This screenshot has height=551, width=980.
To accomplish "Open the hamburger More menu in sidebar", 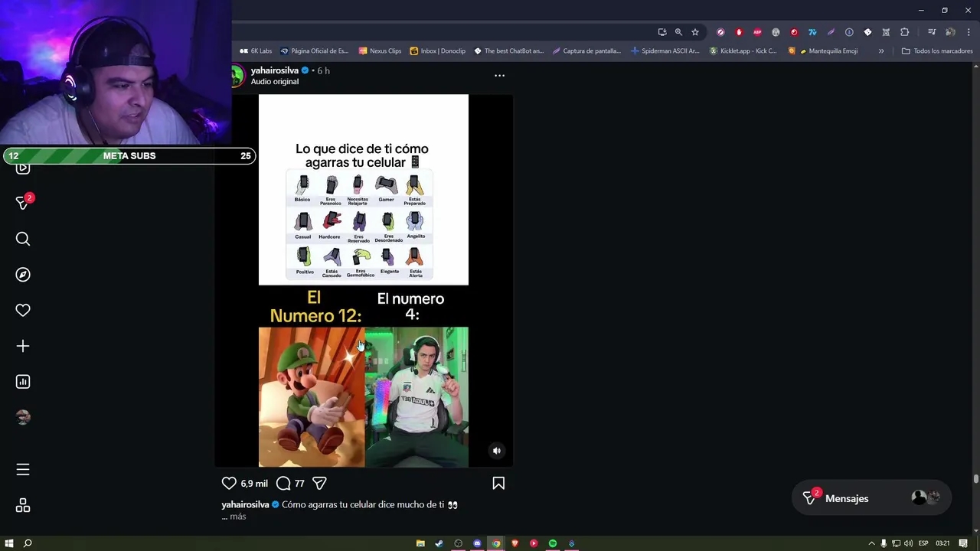I will [x=23, y=470].
